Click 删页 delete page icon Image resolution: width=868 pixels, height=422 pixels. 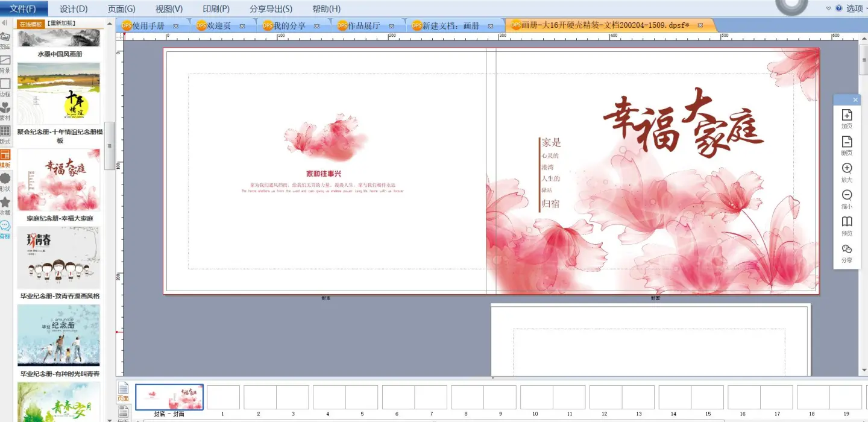847,146
